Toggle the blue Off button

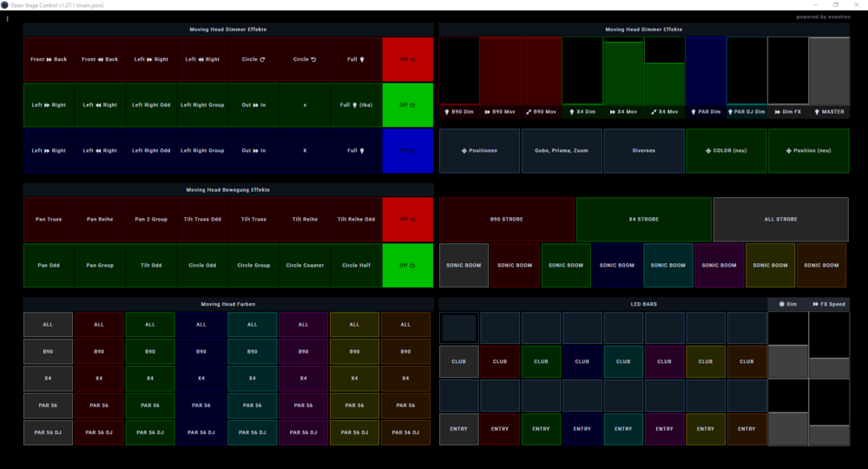coord(407,150)
